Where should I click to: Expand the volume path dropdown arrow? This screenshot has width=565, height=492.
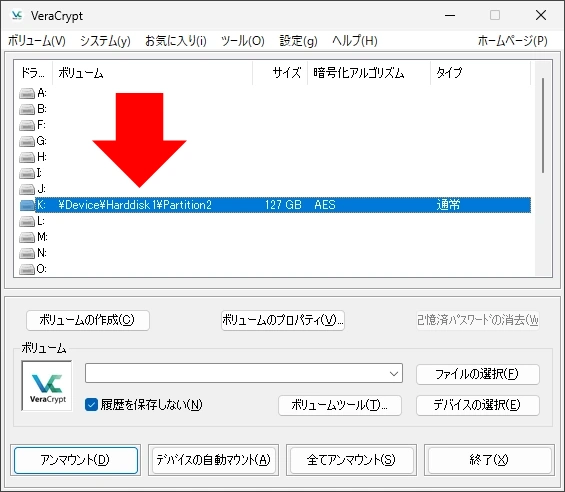click(x=394, y=373)
